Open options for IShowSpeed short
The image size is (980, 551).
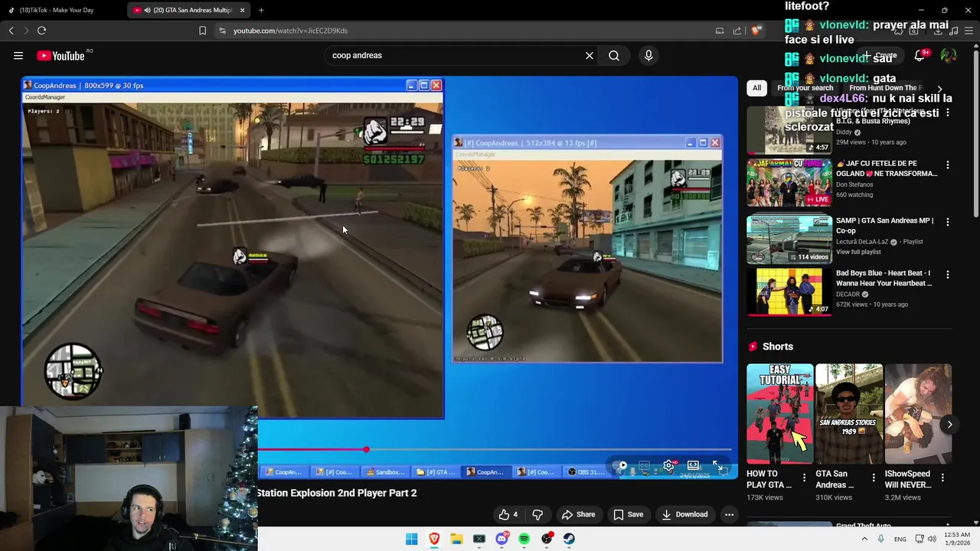942,478
